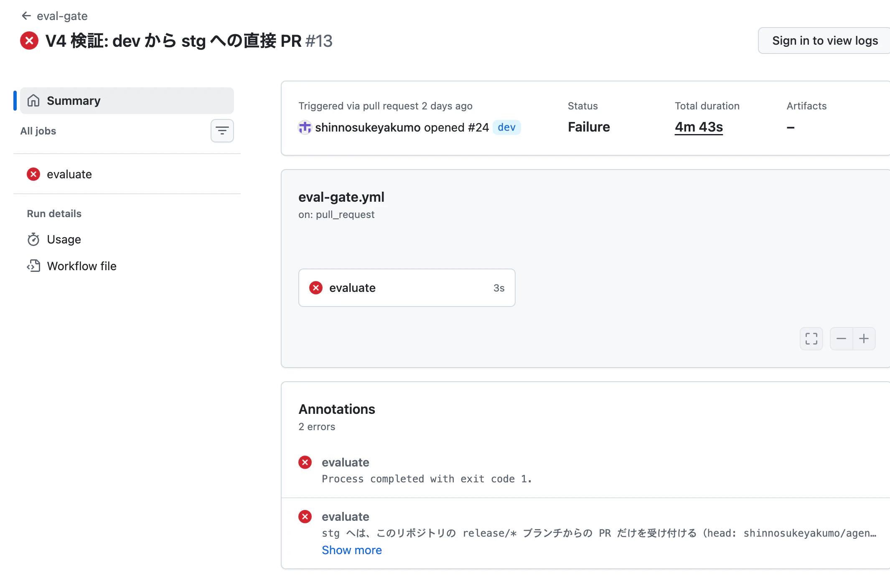Viewport: 890px width, 588px height.
Task: Click the 'on: pull_request' text
Action: click(x=336, y=215)
